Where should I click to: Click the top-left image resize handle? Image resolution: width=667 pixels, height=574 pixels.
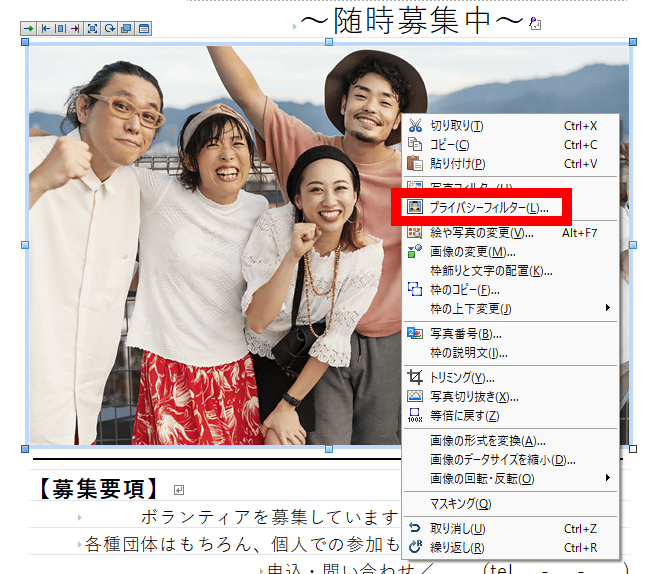(26, 44)
